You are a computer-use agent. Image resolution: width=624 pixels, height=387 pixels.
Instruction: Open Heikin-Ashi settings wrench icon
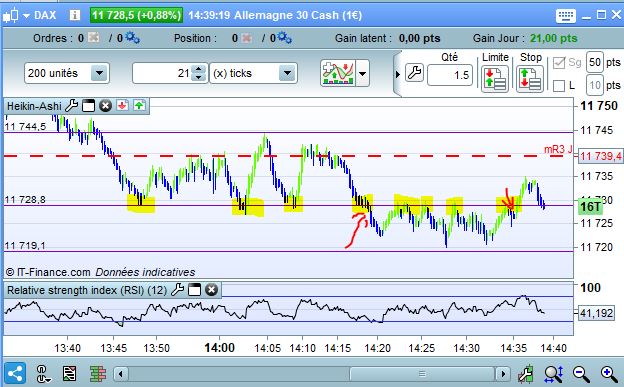pos(71,106)
